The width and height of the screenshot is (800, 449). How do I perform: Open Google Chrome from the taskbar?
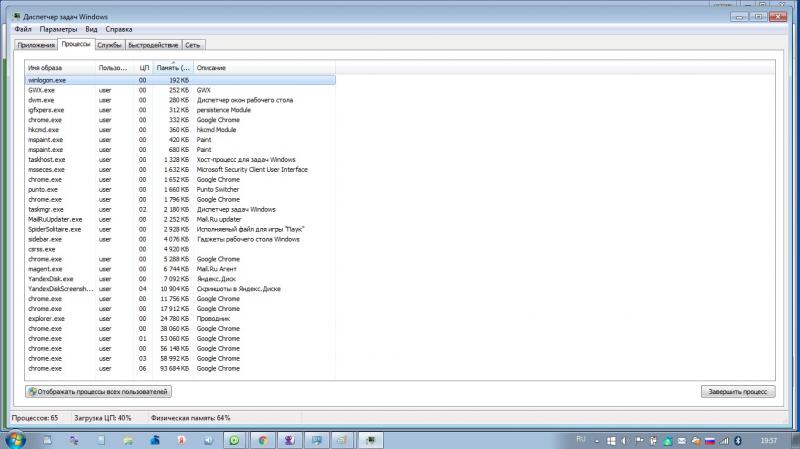point(263,440)
